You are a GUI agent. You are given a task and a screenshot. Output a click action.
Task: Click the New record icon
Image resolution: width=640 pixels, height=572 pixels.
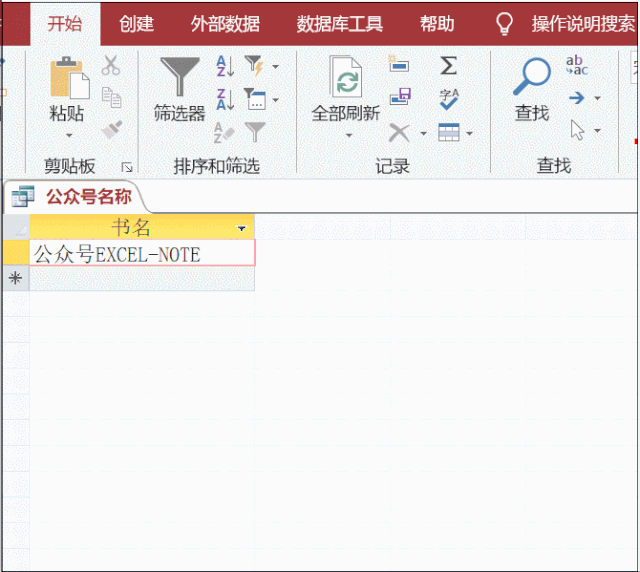[398, 64]
